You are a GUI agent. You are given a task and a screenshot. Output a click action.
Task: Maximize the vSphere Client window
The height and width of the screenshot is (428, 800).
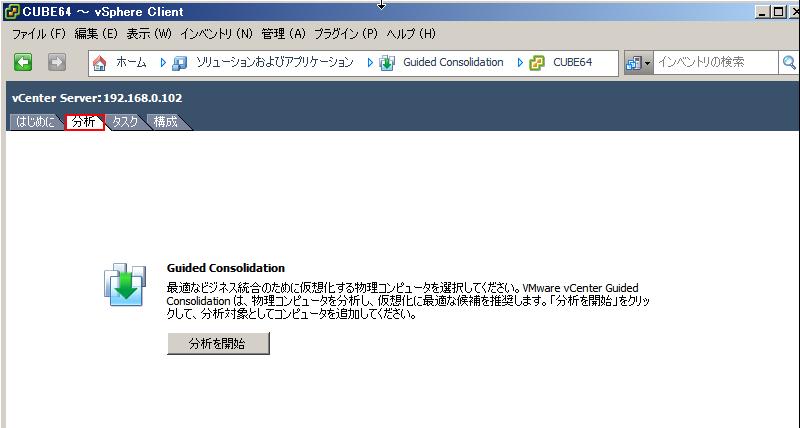click(x=779, y=11)
